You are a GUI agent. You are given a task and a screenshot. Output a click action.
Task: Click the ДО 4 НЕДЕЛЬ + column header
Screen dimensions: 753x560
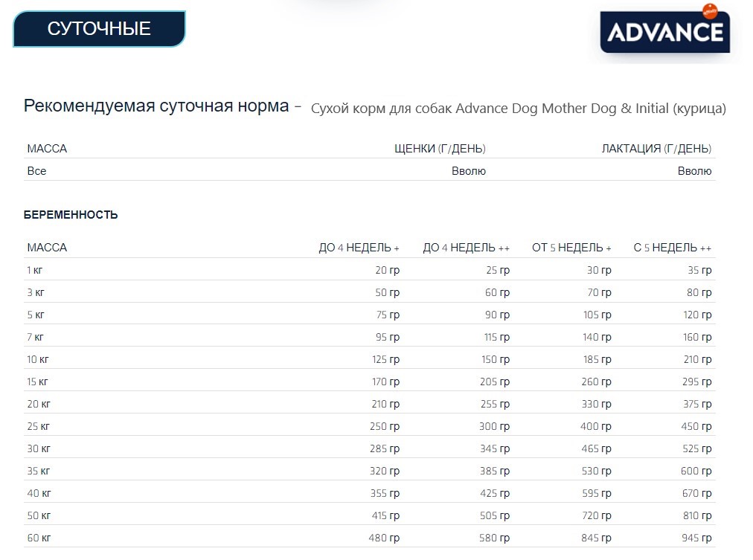pyautogui.click(x=359, y=247)
